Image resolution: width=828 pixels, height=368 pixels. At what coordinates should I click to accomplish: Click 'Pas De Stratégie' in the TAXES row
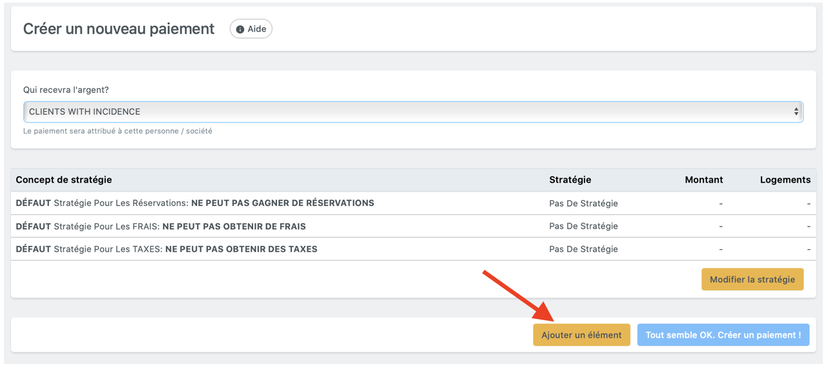pos(584,249)
